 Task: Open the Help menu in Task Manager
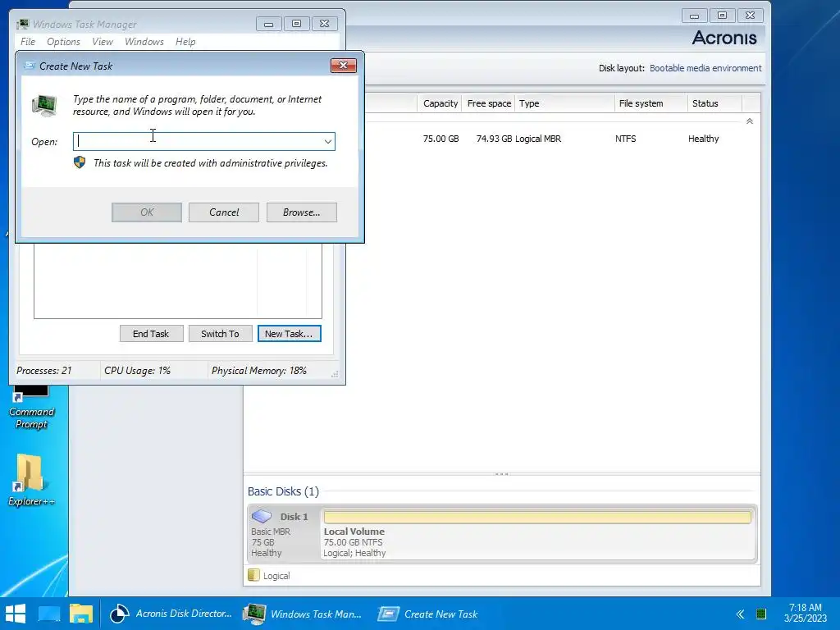click(x=185, y=42)
